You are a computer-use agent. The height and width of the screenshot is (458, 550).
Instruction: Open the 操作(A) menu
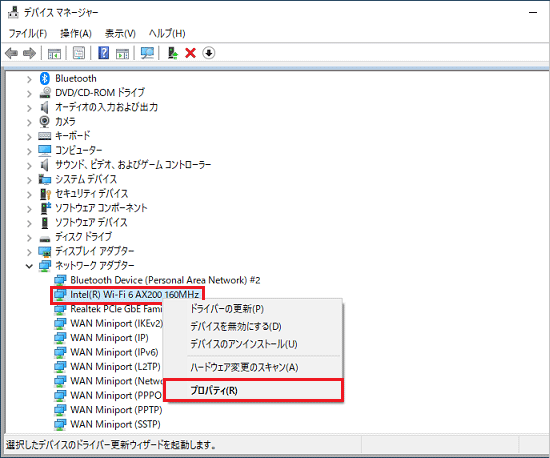point(76,33)
